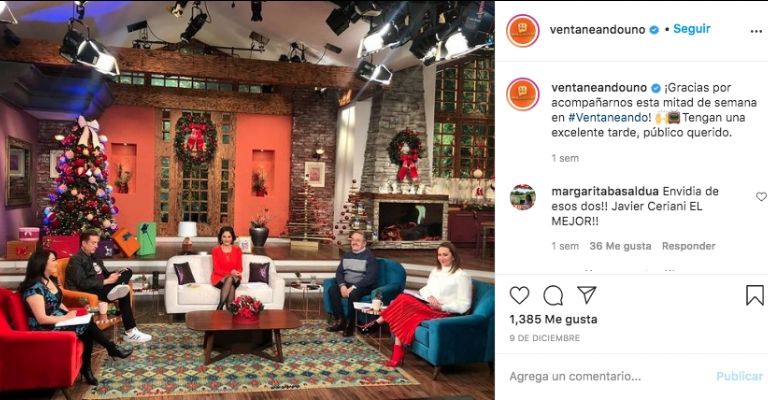Click the verified badge in header
The height and width of the screenshot is (400, 768).
pyautogui.click(x=654, y=30)
